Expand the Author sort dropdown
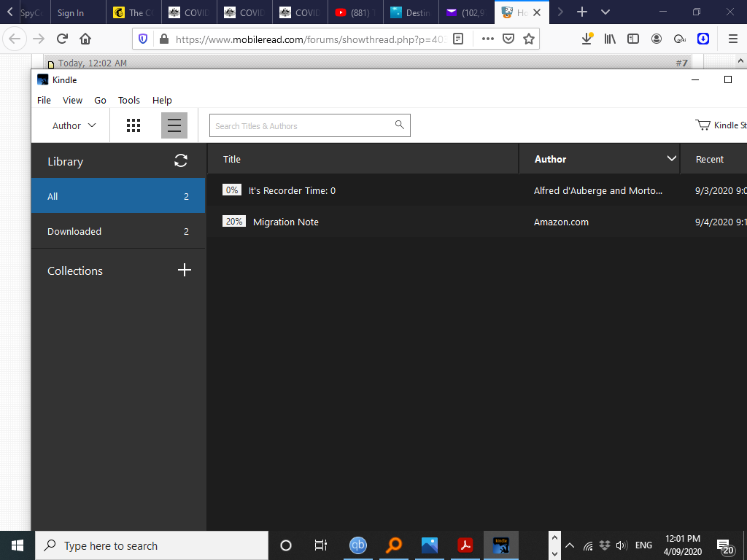This screenshot has height=560, width=747. click(74, 125)
